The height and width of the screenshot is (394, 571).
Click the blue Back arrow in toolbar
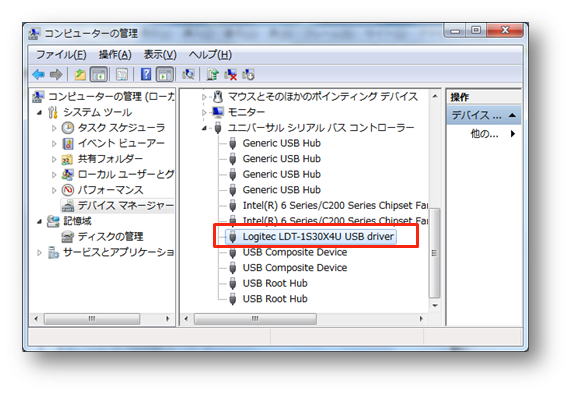tap(39, 75)
